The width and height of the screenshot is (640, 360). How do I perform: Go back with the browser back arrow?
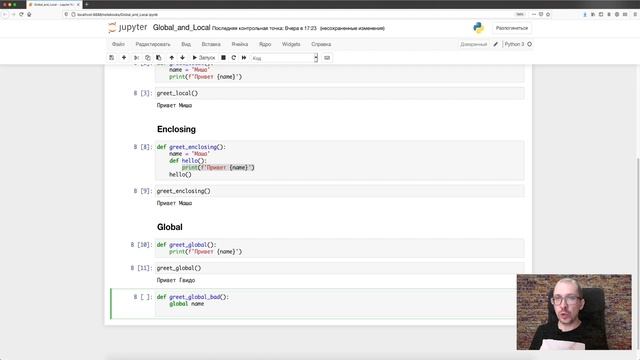pos(5,14)
